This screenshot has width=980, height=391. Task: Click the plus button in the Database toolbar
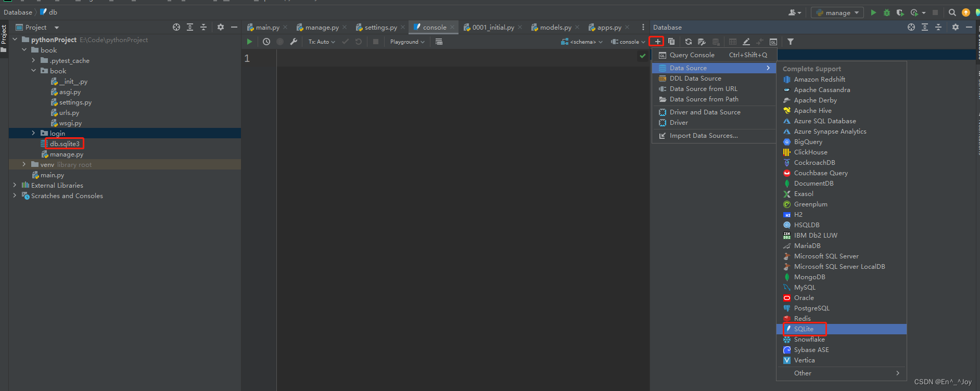click(657, 42)
